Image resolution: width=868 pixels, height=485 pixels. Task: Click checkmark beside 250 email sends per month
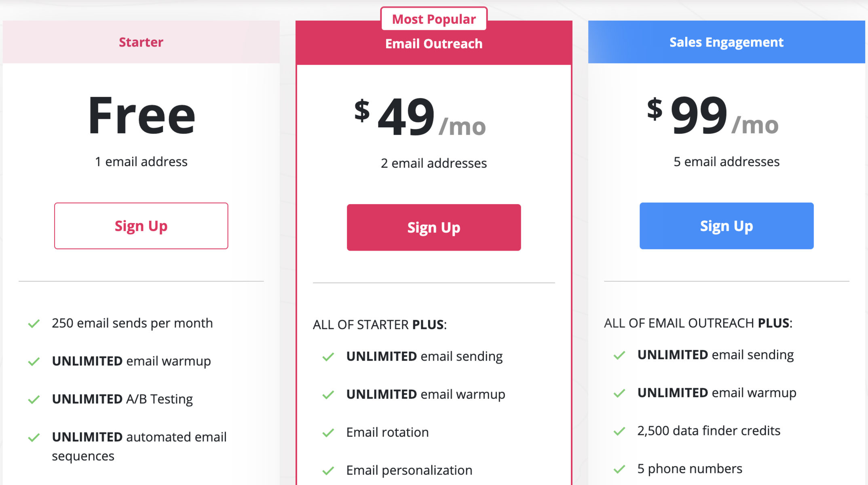pos(34,323)
